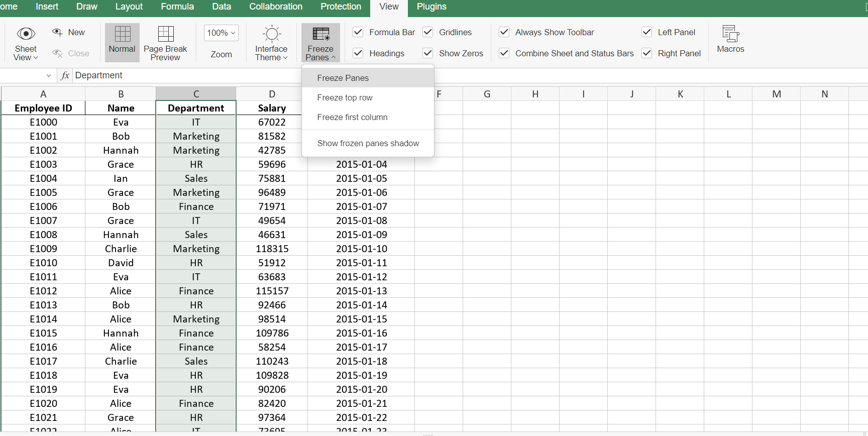Screen dimensions: 868x436
Task: Click salary cell 67022
Action: click(x=272, y=122)
